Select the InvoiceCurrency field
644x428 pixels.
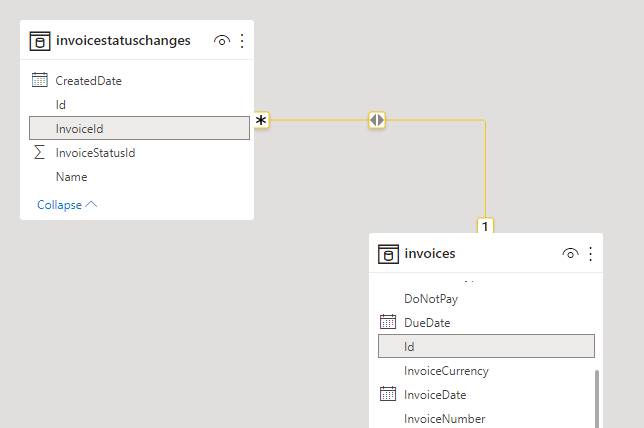[446, 370]
